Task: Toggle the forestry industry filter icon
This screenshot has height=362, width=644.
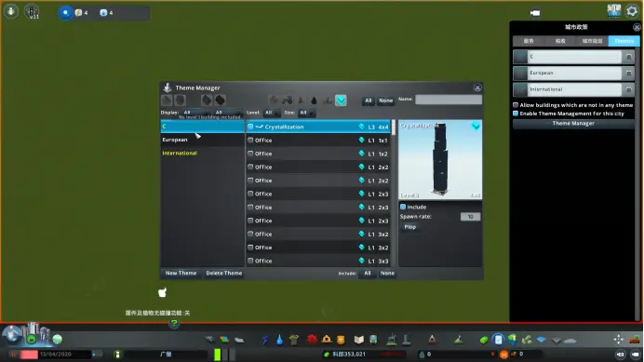Action: [x=301, y=101]
